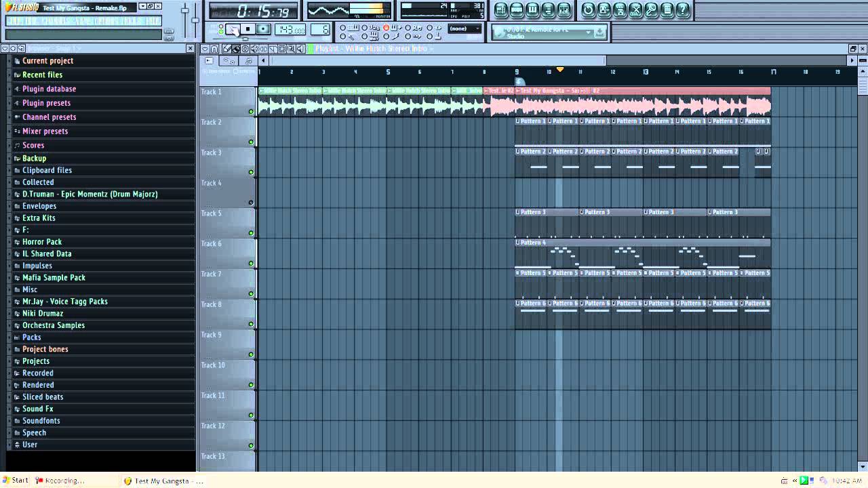
Task: Select the Draw pencil tool in Playlist
Action: point(226,49)
